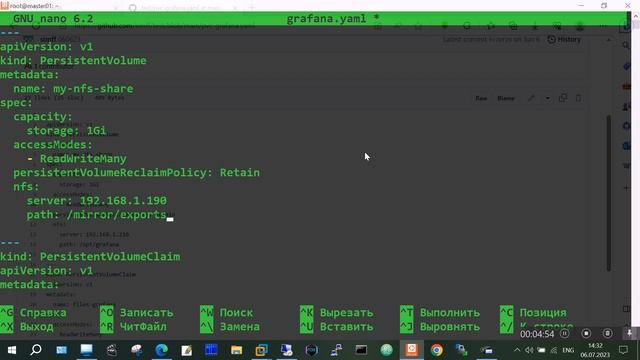
Task: Open the battery status tray icon
Action: click(541, 350)
